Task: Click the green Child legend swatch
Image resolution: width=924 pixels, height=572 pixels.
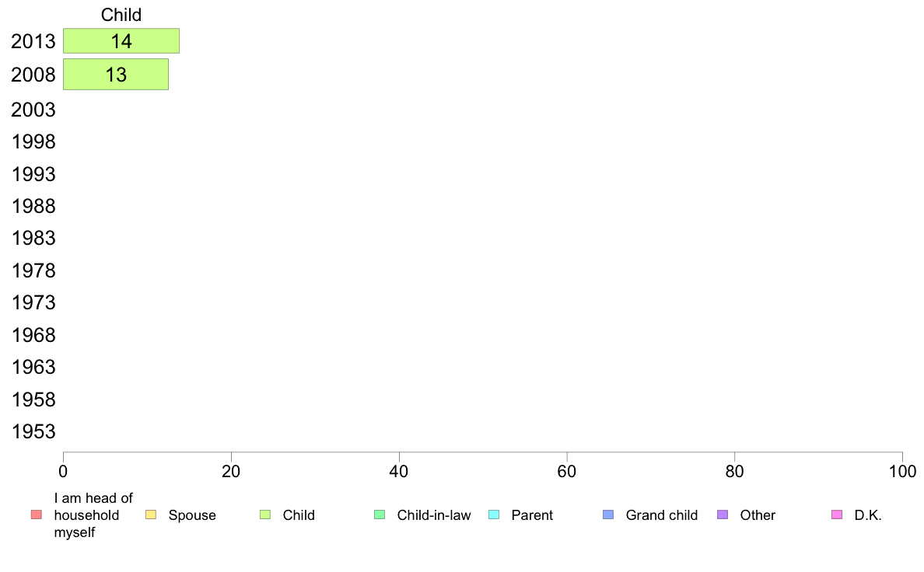Action: tap(265, 514)
